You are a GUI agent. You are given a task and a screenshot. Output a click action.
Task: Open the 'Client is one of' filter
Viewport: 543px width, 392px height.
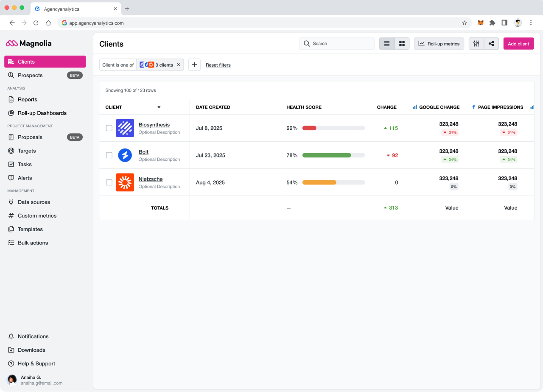pyautogui.click(x=118, y=65)
